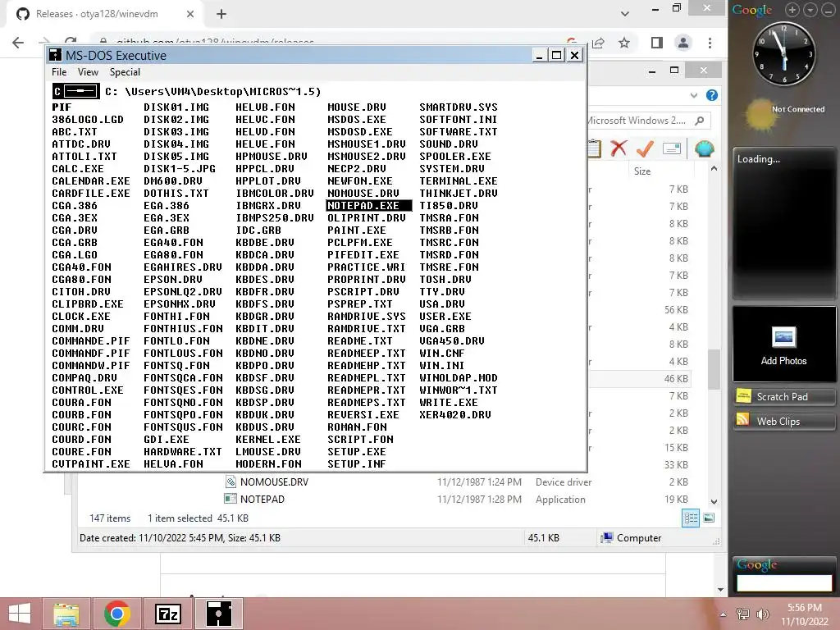
Task: Open Explorer help question mark icon
Action: pyautogui.click(x=711, y=95)
